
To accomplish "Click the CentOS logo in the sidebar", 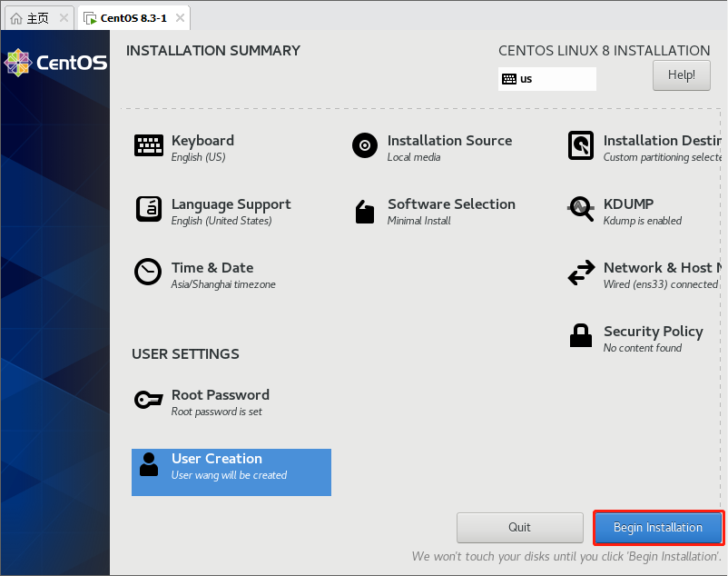I will (55, 63).
